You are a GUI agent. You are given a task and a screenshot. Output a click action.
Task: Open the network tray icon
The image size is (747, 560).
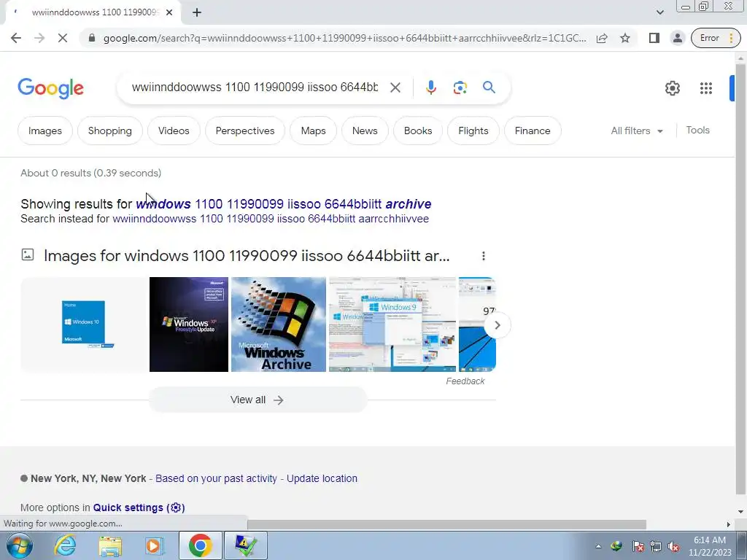tap(656, 546)
